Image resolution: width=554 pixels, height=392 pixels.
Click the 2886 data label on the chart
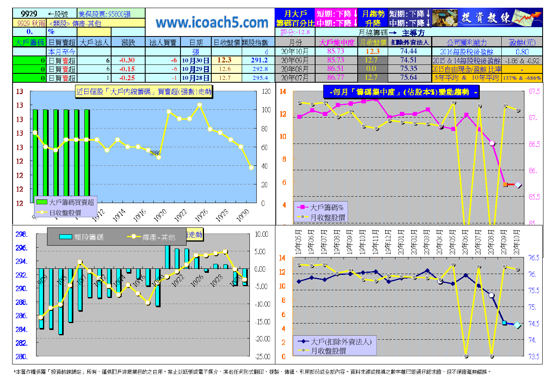coord(155,153)
